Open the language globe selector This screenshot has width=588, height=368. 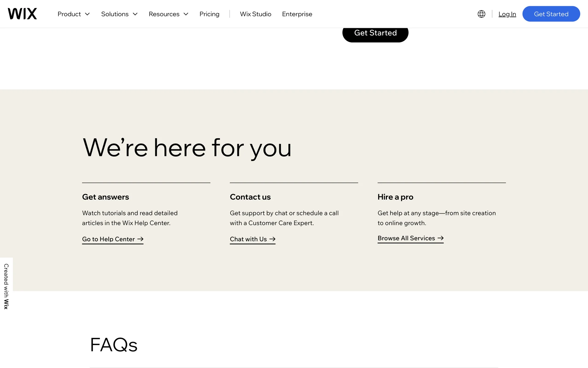pos(481,14)
